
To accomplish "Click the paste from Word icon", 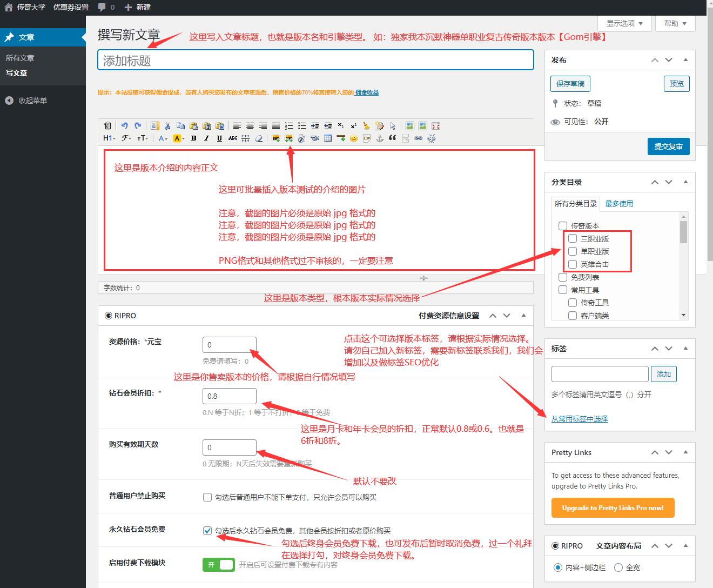I will tap(219, 126).
